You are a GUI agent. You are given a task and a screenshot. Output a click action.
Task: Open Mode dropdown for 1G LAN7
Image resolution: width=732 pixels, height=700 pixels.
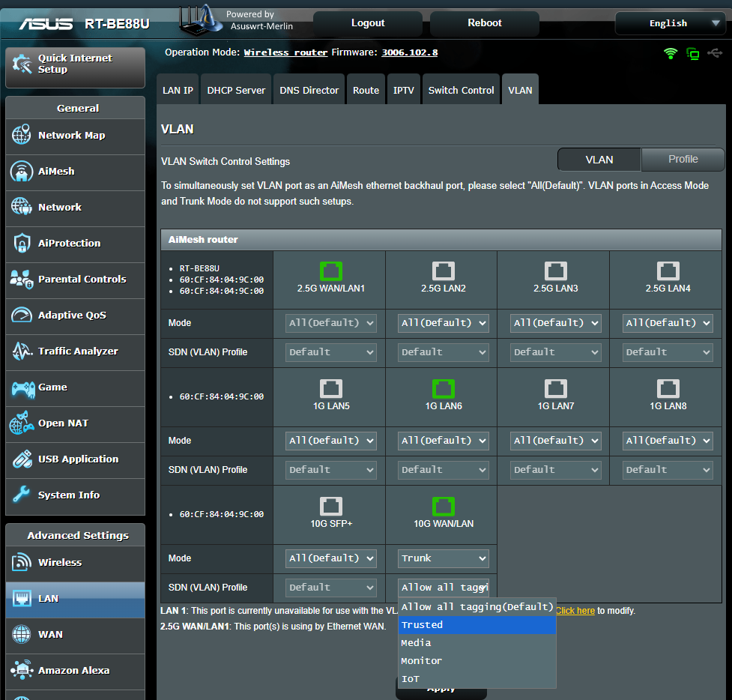[x=555, y=441]
